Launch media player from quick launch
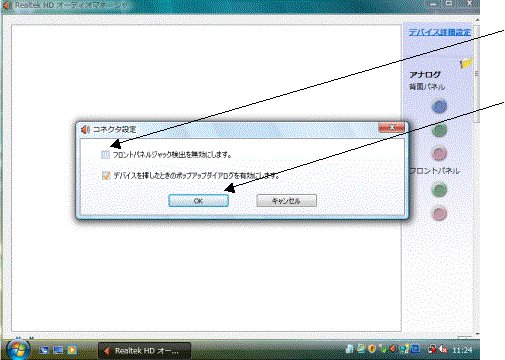Viewport: 505px width, 360px height. pyautogui.click(x=72, y=350)
